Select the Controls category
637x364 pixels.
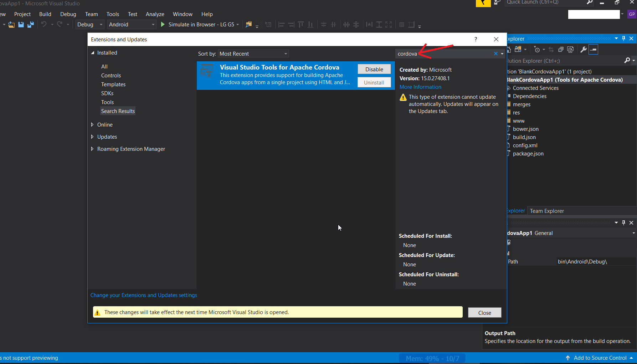111,76
